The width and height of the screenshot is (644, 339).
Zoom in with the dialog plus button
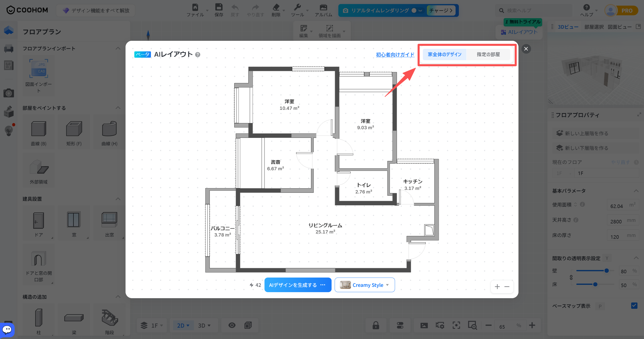[x=497, y=287]
